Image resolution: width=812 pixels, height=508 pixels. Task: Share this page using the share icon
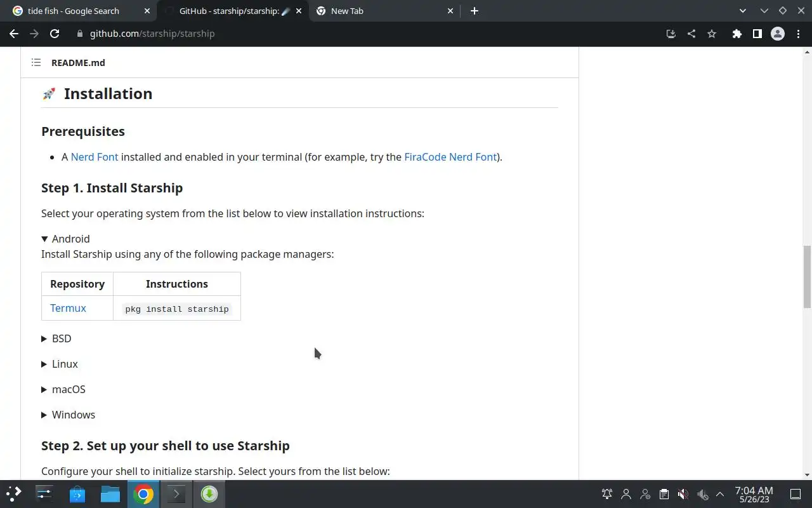point(691,34)
